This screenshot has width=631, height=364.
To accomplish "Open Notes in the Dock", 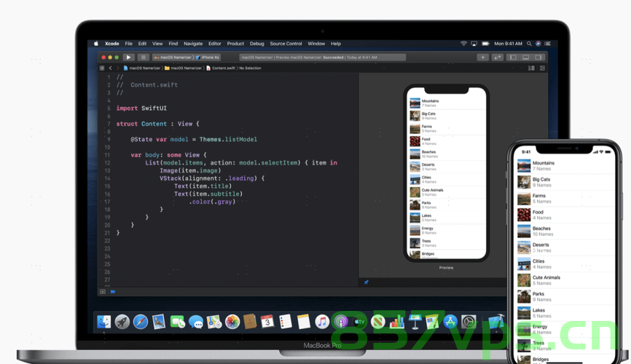I will coord(303,321).
